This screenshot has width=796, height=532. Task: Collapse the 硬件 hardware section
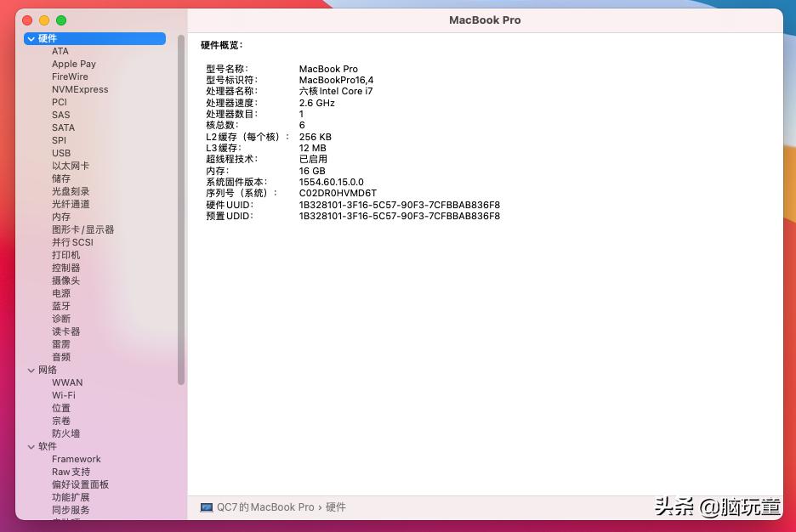click(x=31, y=38)
